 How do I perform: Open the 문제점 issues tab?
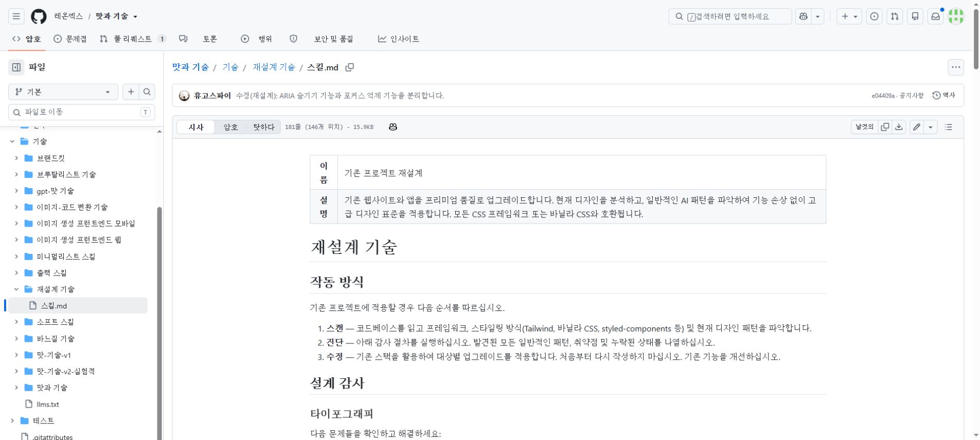click(x=70, y=39)
